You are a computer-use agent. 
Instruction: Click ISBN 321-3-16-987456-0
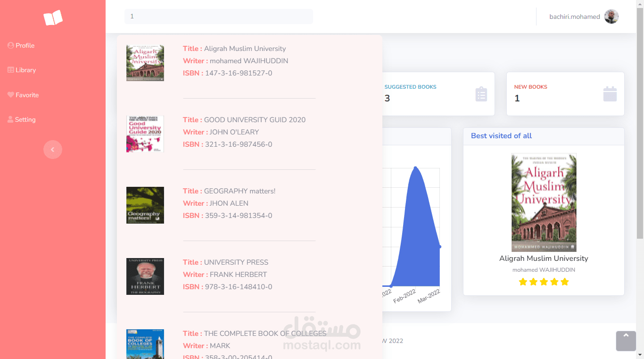[239, 144]
